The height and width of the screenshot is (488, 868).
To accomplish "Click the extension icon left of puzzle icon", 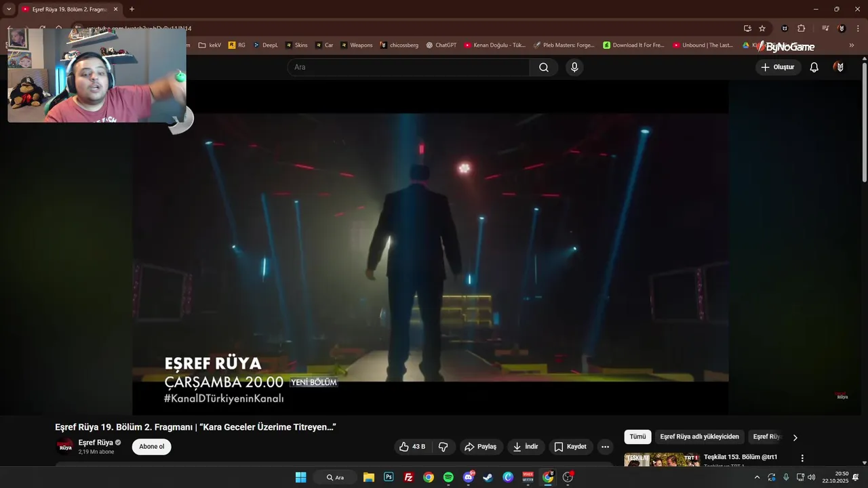I will [x=785, y=28].
